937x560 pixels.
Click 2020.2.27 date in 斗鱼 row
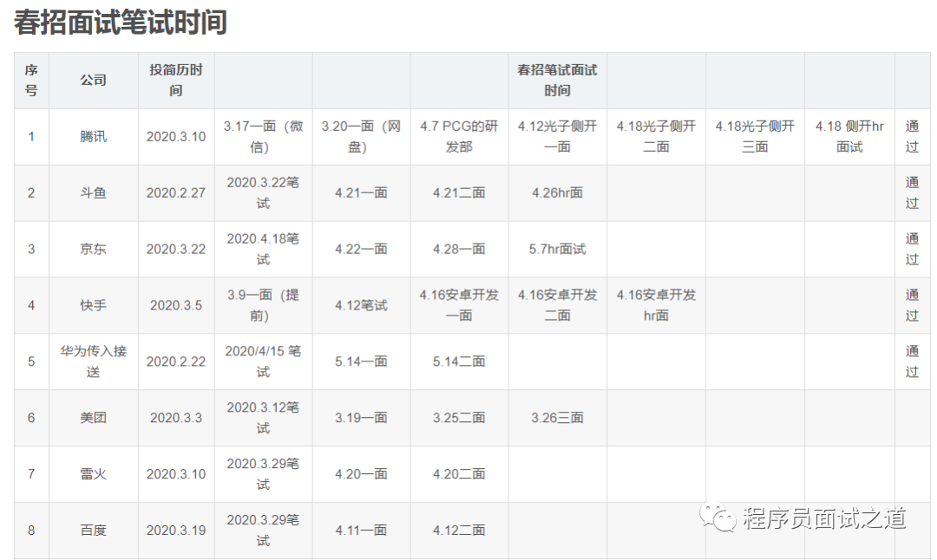click(x=175, y=192)
